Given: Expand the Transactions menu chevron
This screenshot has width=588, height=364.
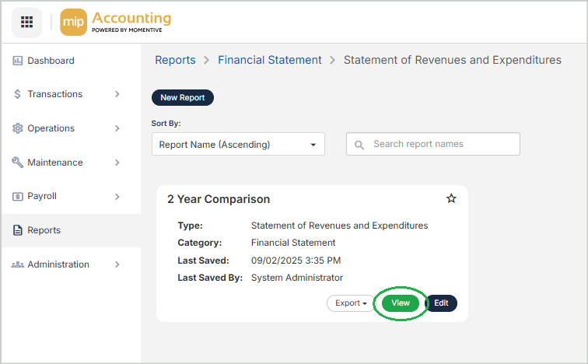Looking at the screenshot, I should click(x=117, y=94).
